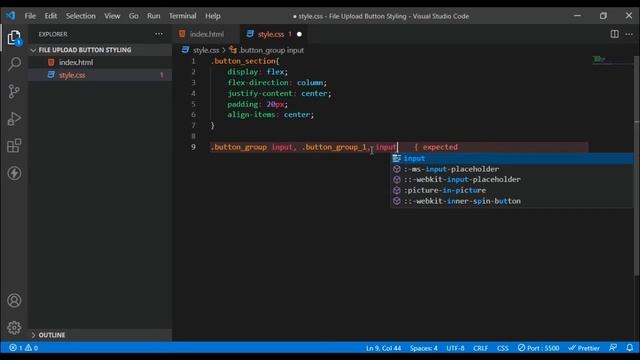Open index.html in the explorer tree
640x360 pixels.
[76, 62]
